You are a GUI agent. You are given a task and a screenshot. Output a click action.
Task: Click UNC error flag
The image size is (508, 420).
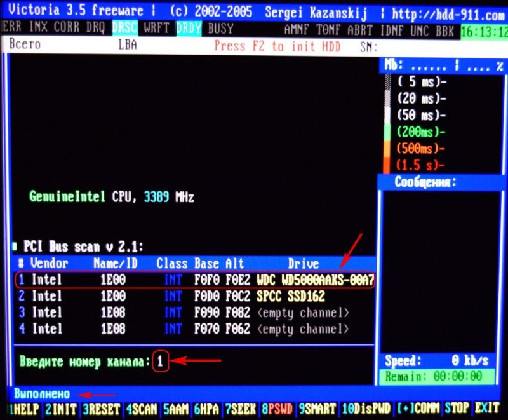[420, 31]
